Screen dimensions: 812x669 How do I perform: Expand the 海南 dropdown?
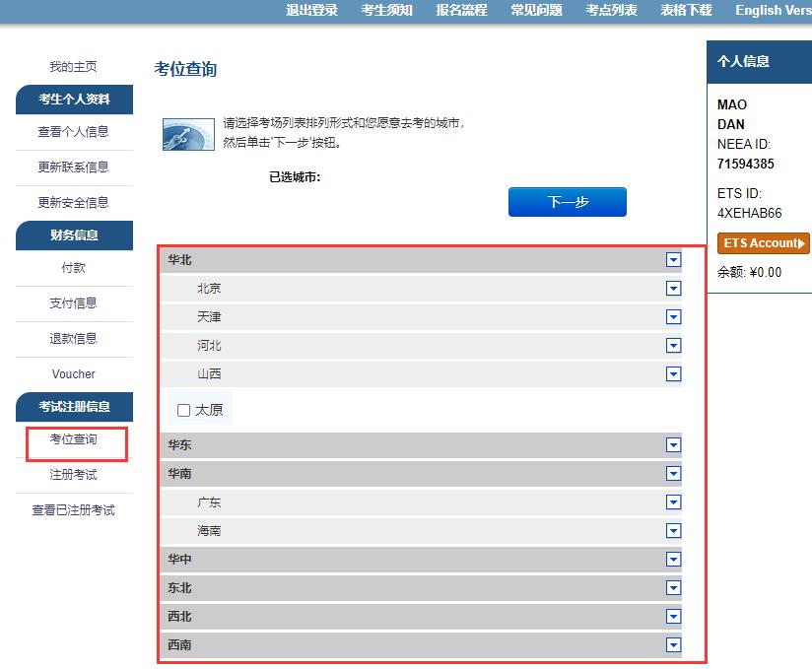(x=673, y=530)
